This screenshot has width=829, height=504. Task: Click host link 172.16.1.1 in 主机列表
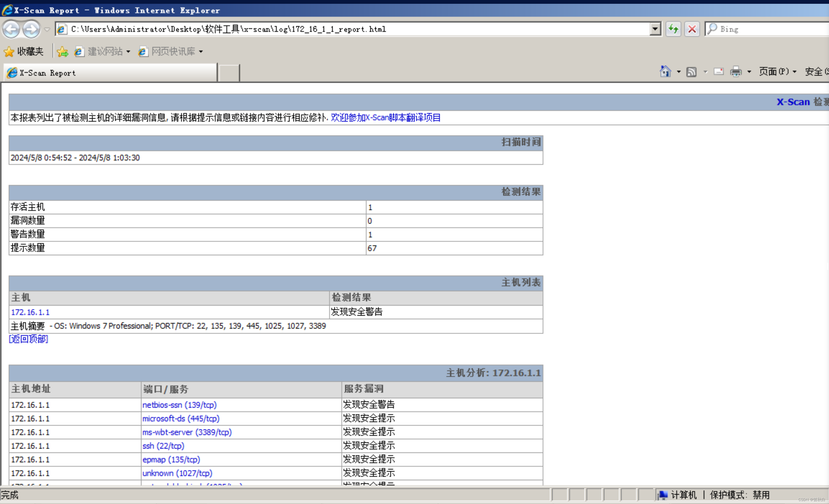click(30, 312)
